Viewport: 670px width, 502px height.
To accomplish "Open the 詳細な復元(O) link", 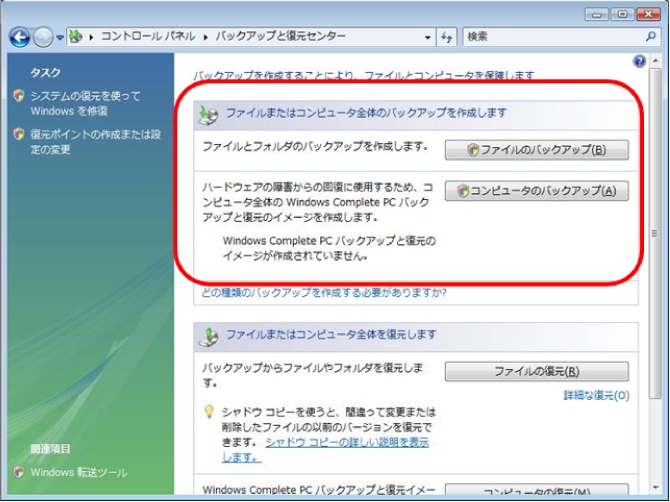I will click(596, 396).
